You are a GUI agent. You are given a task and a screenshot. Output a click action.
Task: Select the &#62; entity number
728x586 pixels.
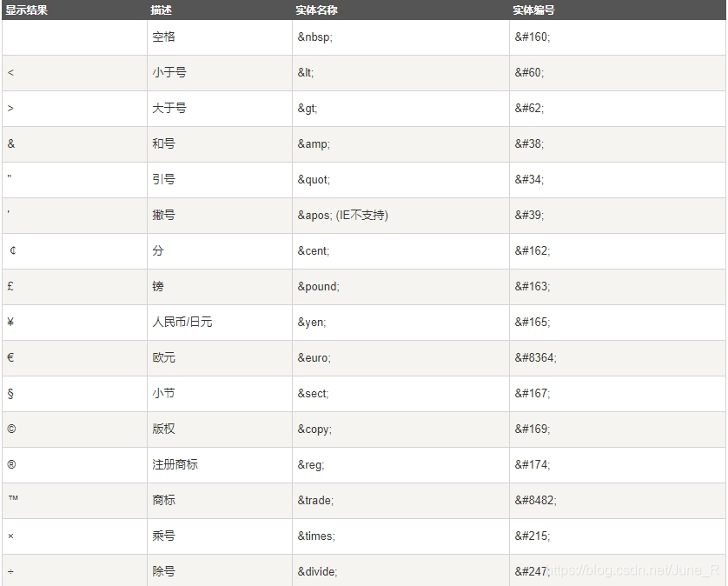[529, 109]
